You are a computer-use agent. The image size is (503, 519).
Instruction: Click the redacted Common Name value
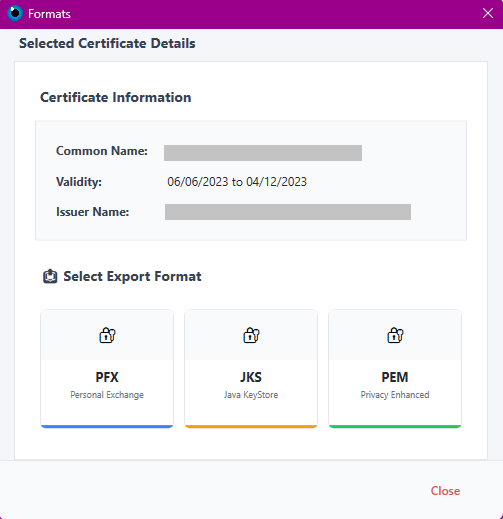(263, 153)
